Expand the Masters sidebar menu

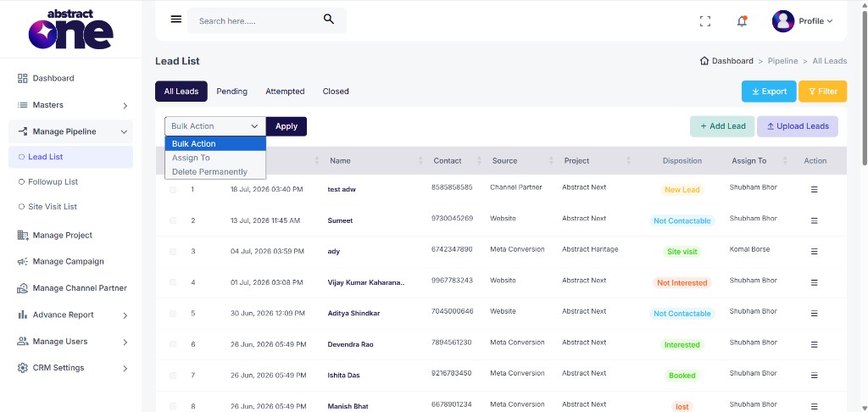71,104
